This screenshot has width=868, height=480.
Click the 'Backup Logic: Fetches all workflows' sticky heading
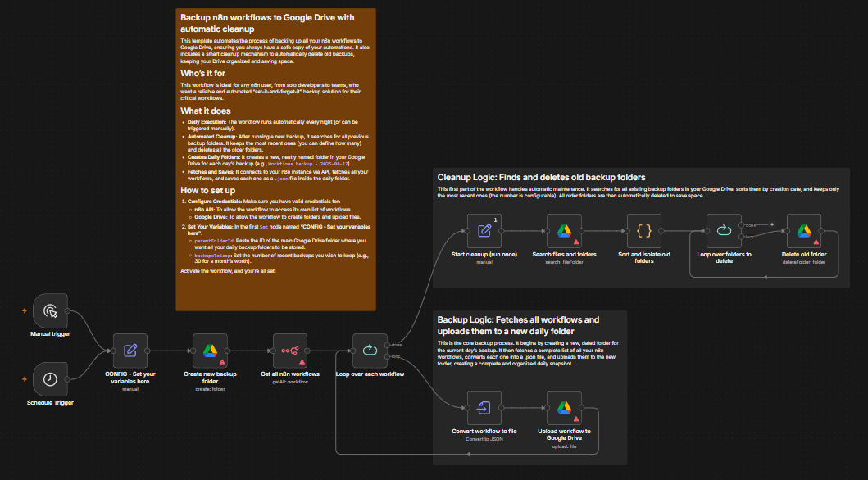click(x=518, y=325)
